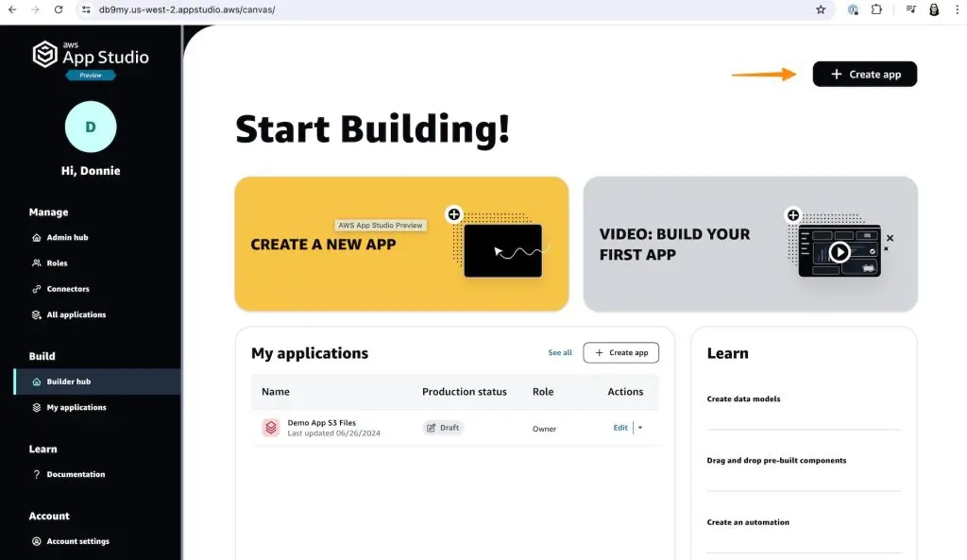
Task: Open the browser extensions puzzle icon
Action: [x=876, y=9]
